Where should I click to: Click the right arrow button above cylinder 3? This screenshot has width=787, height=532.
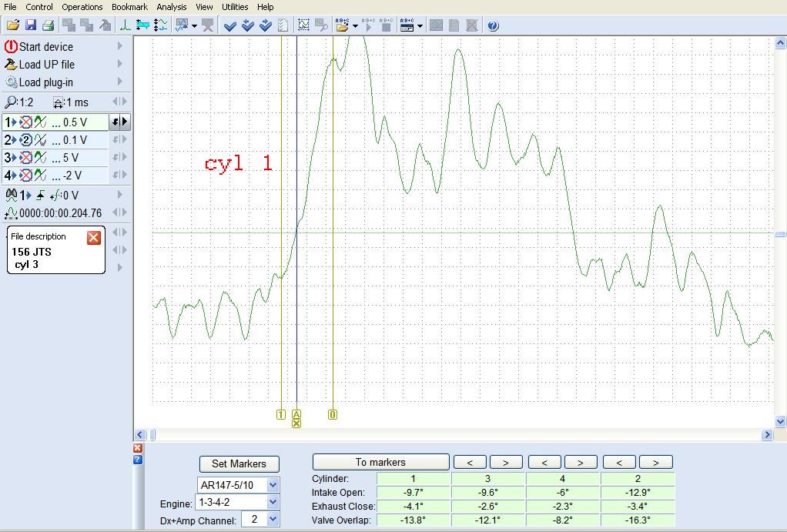point(506,462)
